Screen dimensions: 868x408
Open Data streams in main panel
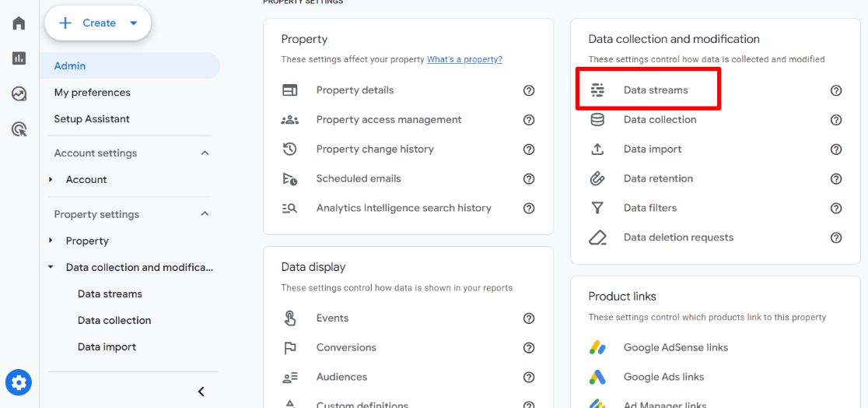coord(656,90)
